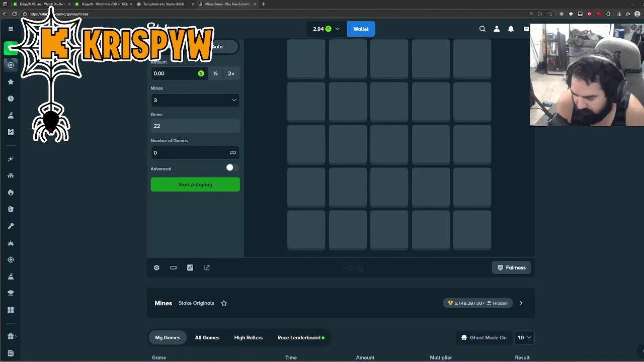This screenshot has height=362, width=644.
Task: Open rows-per-page dropdown showing 10
Action: tap(524, 337)
